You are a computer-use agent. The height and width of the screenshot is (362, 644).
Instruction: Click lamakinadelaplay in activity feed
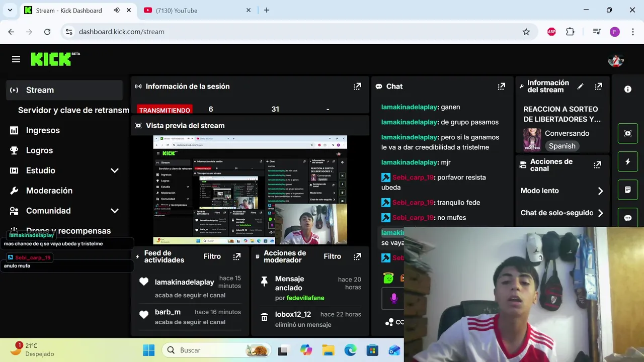click(184, 282)
